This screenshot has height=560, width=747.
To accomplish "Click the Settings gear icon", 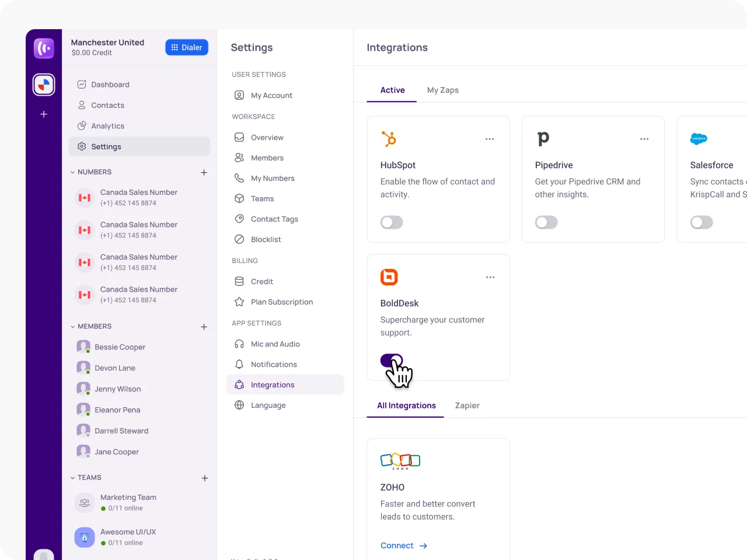I will pyautogui.click(x=82, y=147).
